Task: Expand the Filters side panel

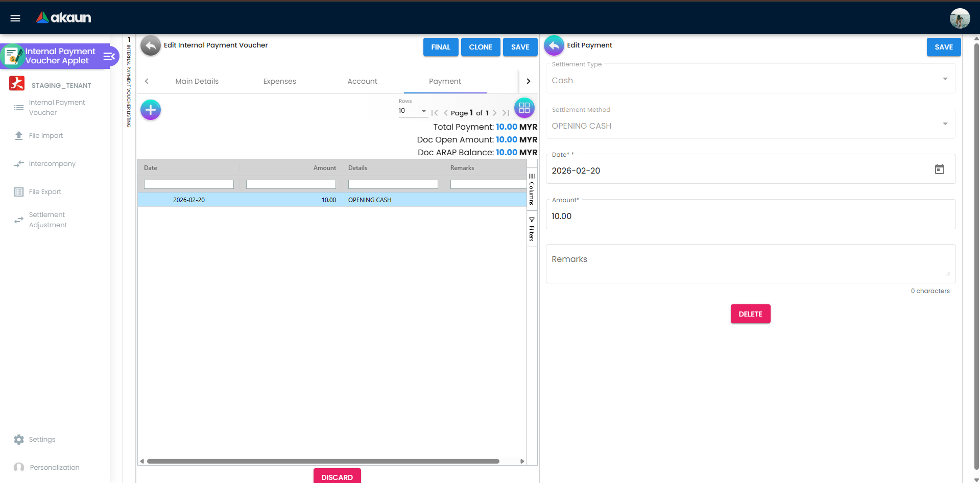Action: 532,228
